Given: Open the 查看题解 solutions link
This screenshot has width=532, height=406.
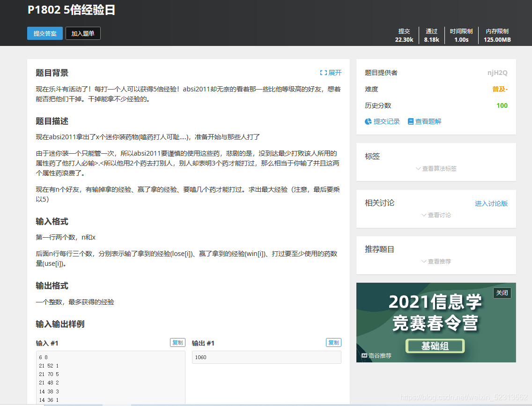Looking at the screenshot, I should (424, 121).
